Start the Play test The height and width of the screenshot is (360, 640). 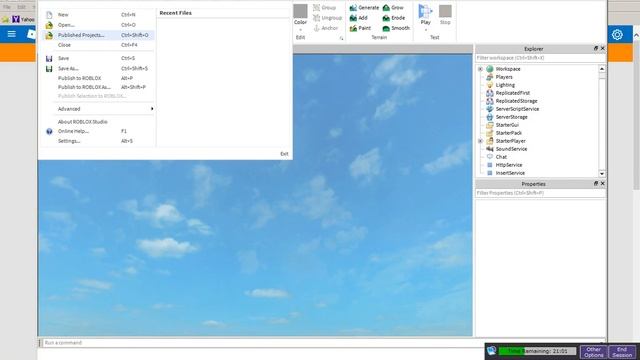(425, 14)
